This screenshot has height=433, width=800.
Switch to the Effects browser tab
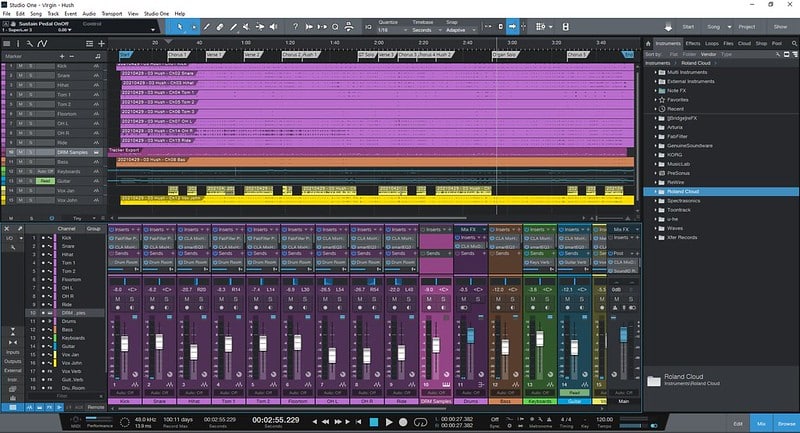click(x=693, y=43)
